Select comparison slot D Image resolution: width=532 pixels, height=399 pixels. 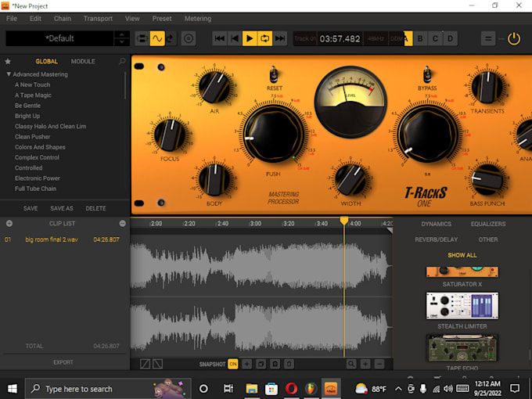(450, 38)
